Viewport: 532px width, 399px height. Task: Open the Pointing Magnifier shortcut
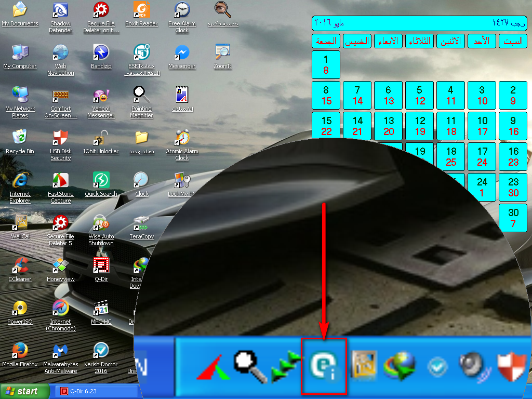(x=141, y=103)
